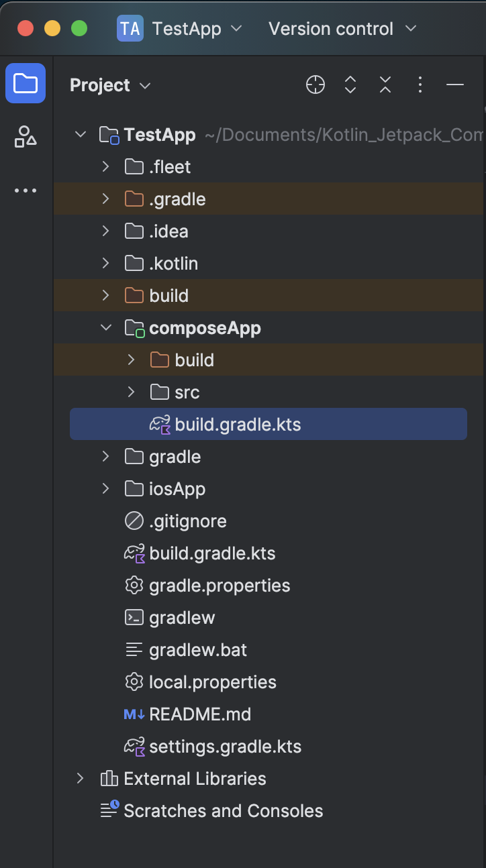Expand the .gradle folder

(x=105, y=199)
